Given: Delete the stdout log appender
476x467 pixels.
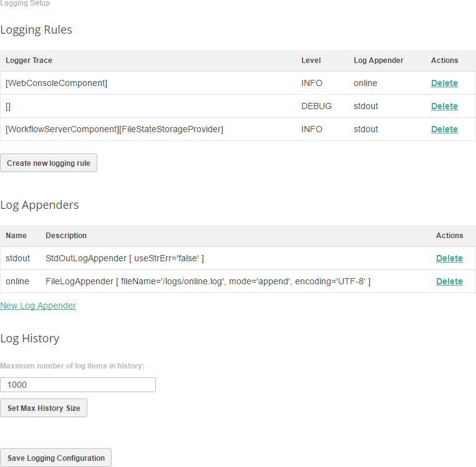Looking at the screenshot, I should tap(449, 258).
